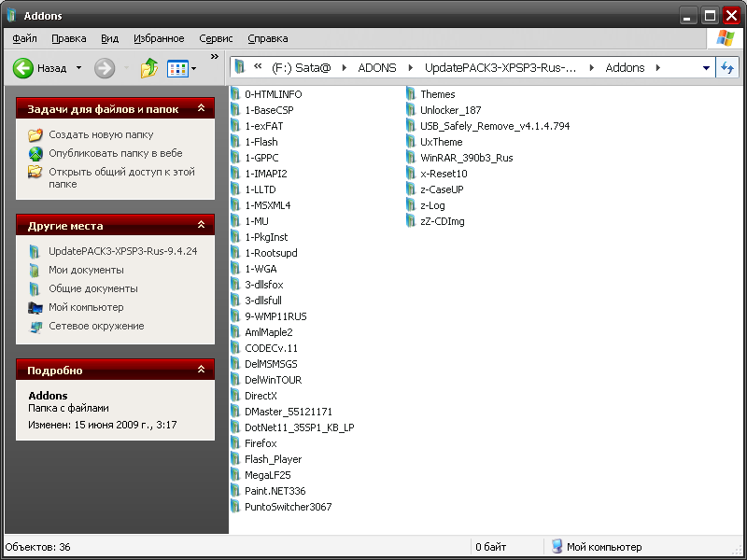
Task: Collapse the 'Подробно' details panel
Action: [201, 371]
